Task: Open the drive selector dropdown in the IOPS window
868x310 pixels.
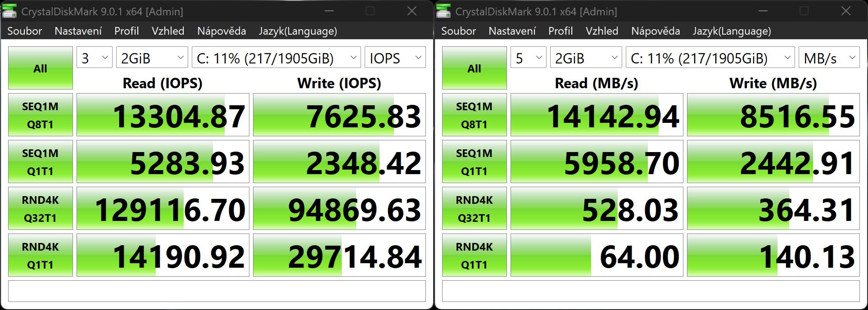Action: tap(276, 58)
